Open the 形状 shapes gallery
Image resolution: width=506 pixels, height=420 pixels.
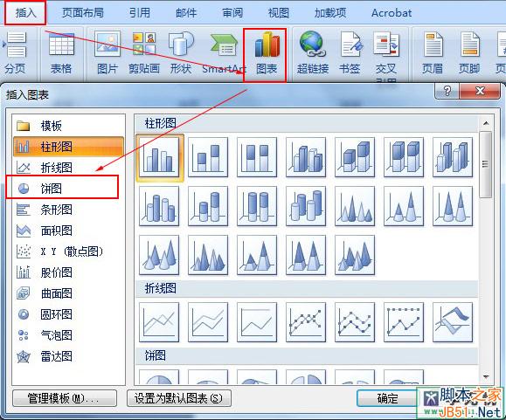pos(181,53)
